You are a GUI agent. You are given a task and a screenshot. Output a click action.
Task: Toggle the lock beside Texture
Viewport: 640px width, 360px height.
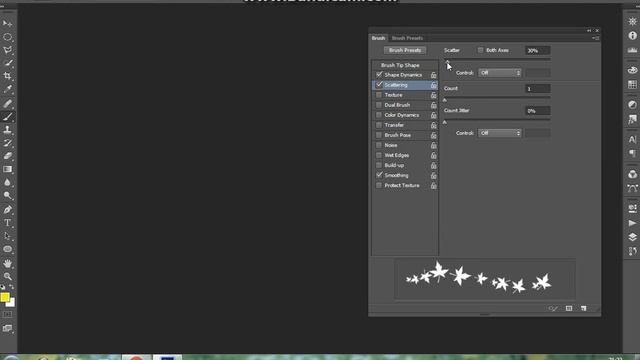[433, 95]
